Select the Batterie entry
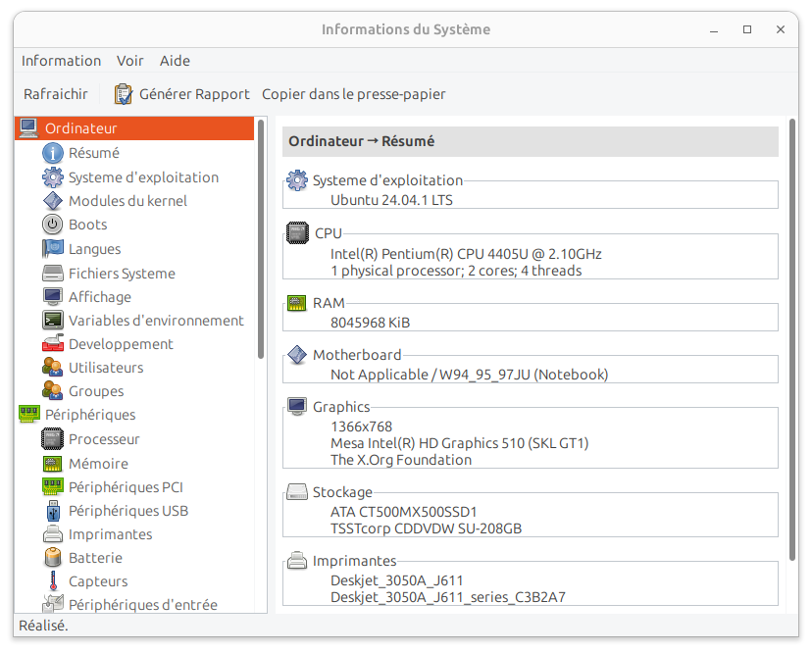This screenshot has width=812, height=653. (95, 558)
